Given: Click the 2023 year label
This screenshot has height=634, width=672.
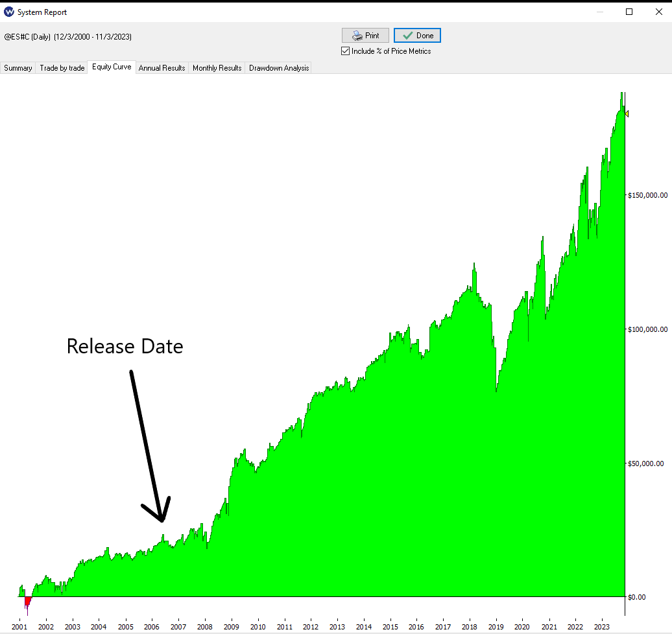Looking at the screenshot, I should coord(602,627).
